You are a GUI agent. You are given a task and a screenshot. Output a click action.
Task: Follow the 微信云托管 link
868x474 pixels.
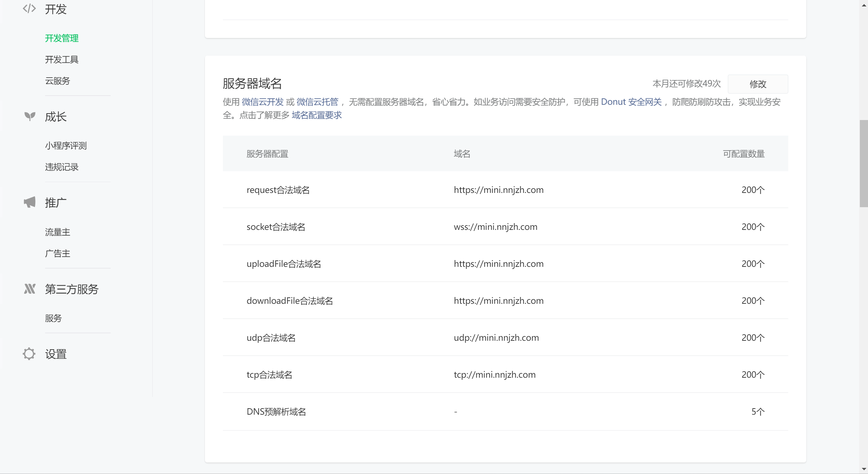coord(317,102)
